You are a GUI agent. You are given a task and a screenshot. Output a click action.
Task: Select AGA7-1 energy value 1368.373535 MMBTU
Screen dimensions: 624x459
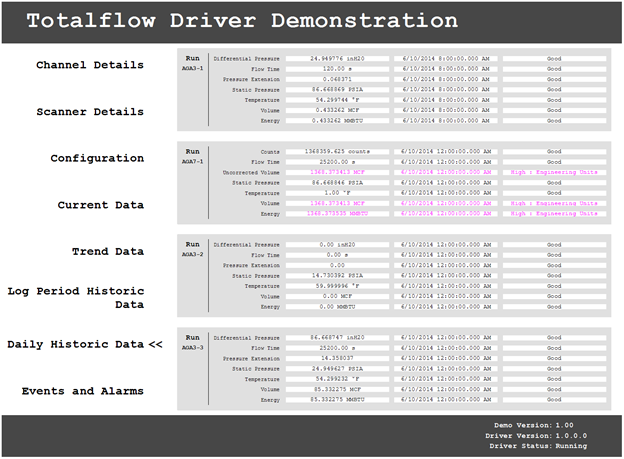click(337, 214)
